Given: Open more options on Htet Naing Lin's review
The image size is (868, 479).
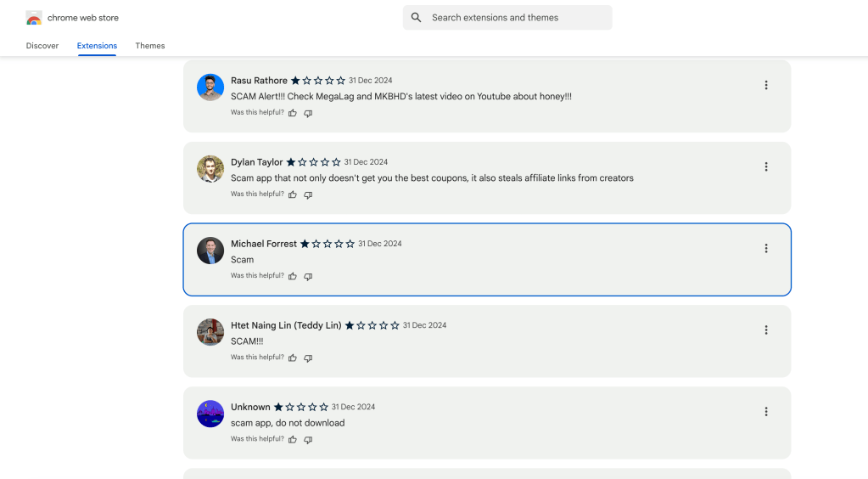Looking at the screenshot, I should tap(766, 330).
